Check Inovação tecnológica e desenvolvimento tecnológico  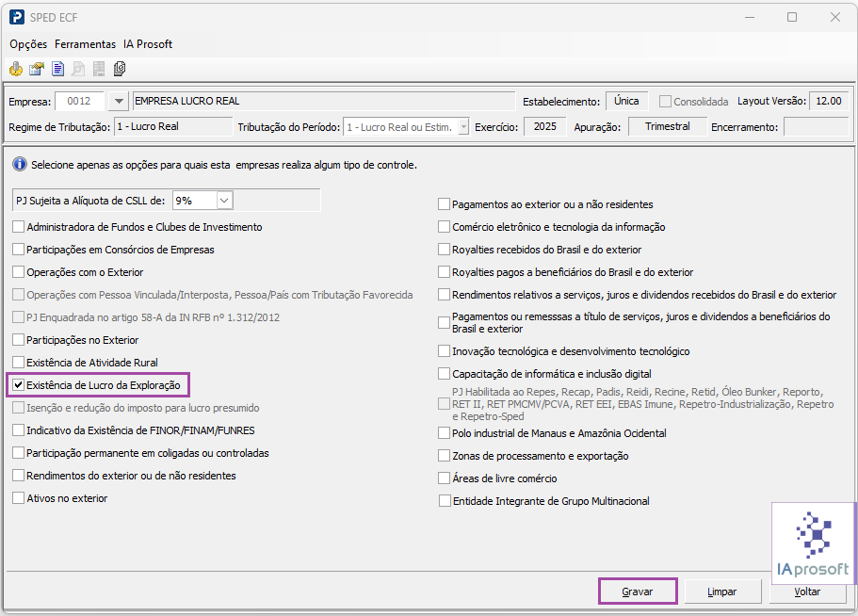pos(444,350)
